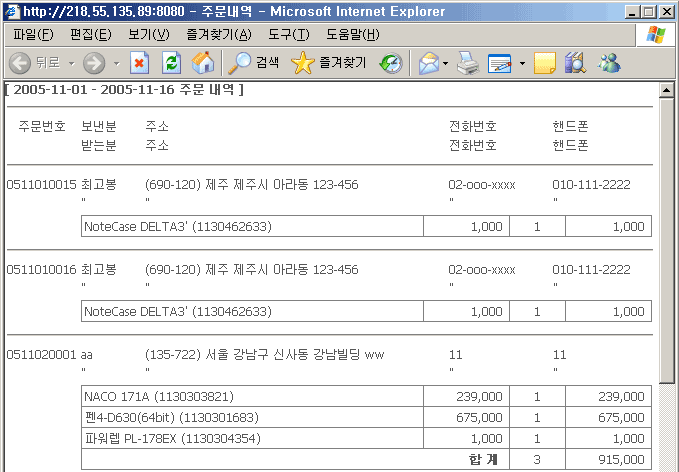This screenshot has height=472, width=679.
Task: Stop page loading with red X icon
Action: [x=140, y=63]
